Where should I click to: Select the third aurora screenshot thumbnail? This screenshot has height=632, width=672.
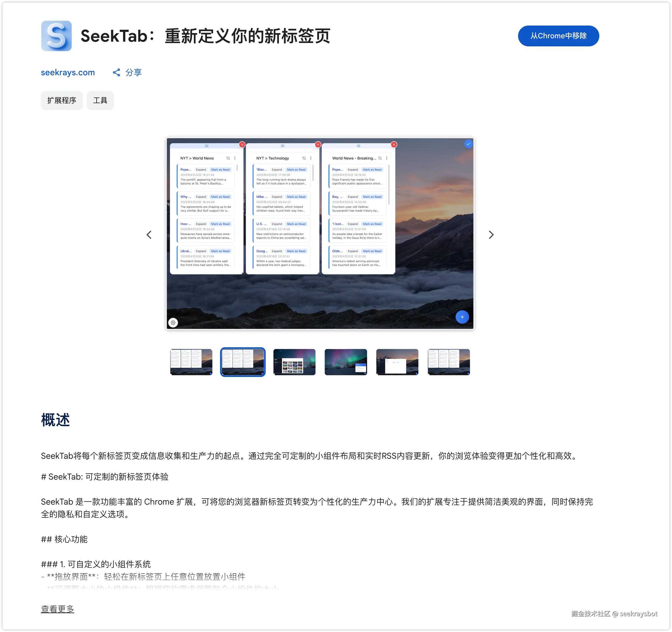point(294,362)
